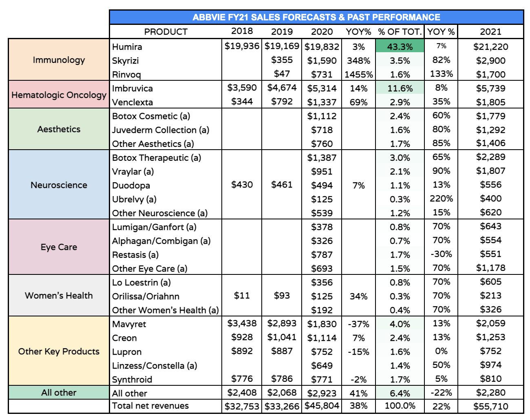Image resolution: width=530 pixels, height=420 pixels.
Task: Click the Lumigan/Ganfort (a) row label
Action: pyautogui.click(x=154, y=227)
